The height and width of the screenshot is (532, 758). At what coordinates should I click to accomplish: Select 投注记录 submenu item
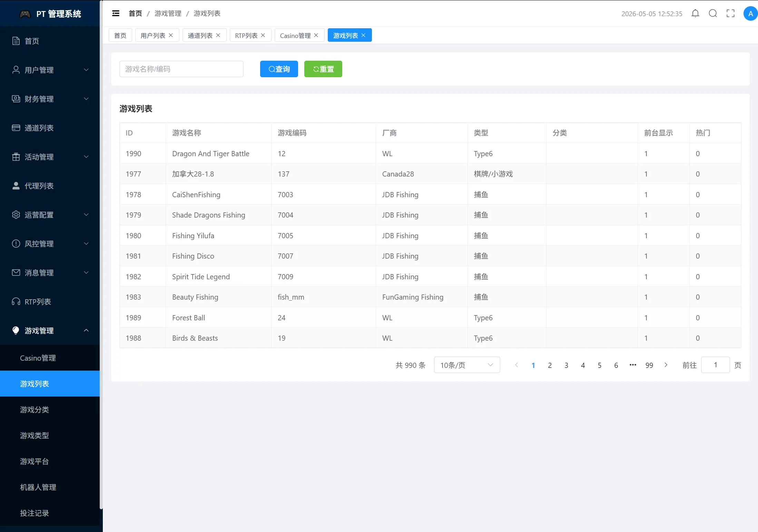(x=50, y=513)
